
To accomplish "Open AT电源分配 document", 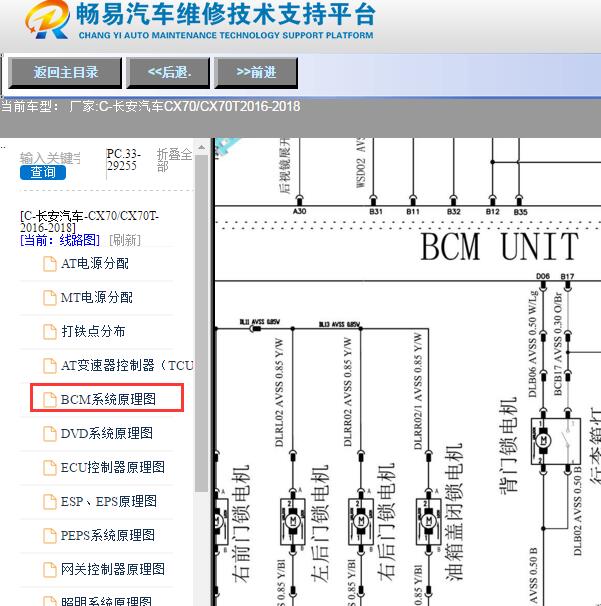I will coord(95,264).
